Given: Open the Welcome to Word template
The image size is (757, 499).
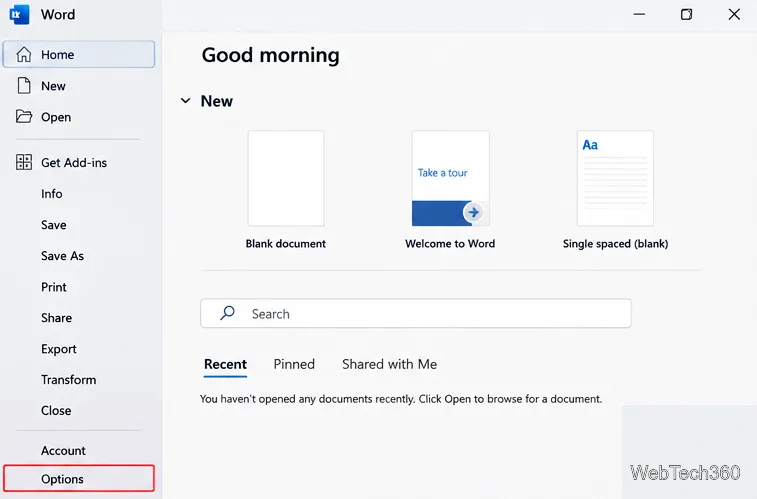Looking at the screenshot, I should tap(450, 178).
